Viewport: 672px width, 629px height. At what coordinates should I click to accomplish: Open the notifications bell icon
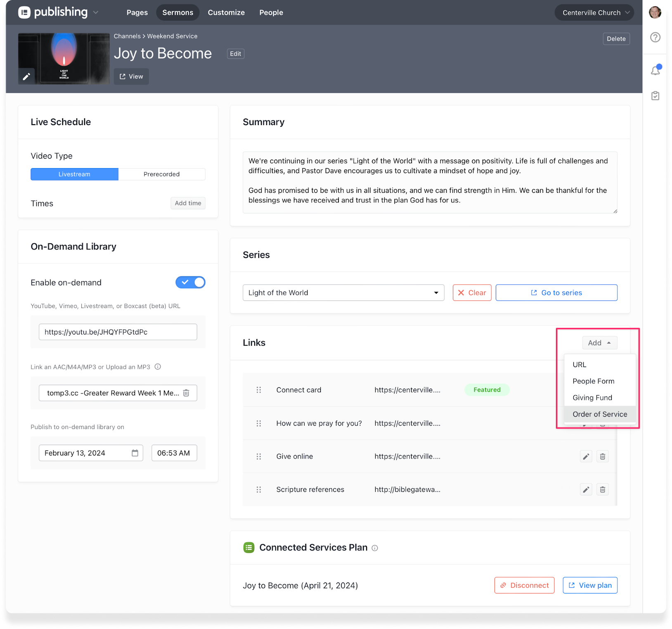(x=655, y=71)
